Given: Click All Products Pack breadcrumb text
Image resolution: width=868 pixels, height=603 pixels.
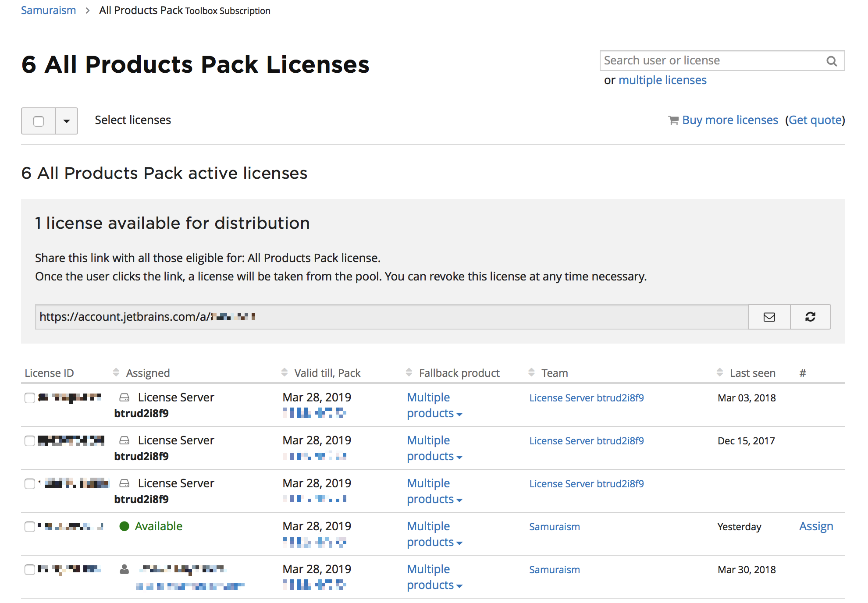Looking at the screenshot, I should point(141,11).
